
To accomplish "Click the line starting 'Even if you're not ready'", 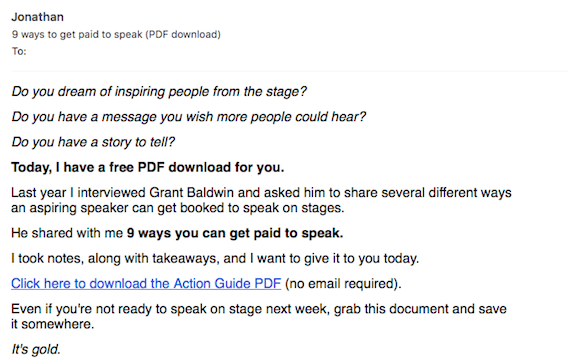I will pyautogui.click(x=259, y=309).
